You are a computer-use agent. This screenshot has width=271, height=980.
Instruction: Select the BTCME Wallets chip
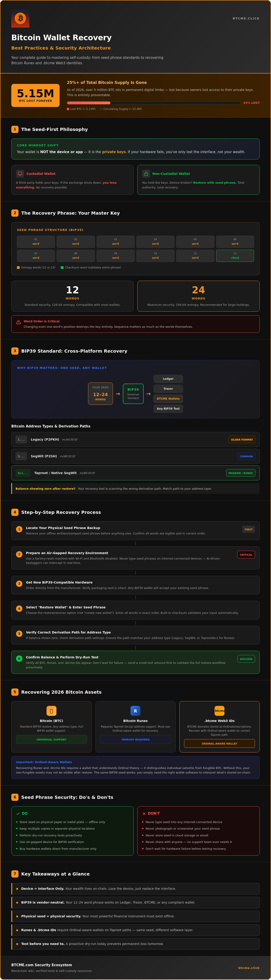(168, 399)
